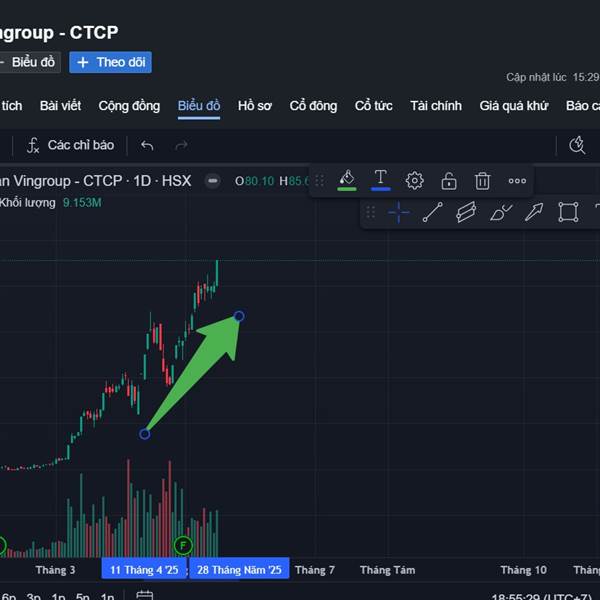Change text color using T icon
Image resolution: width=600 pixels, height=600 pixels.
pos(380,180)
